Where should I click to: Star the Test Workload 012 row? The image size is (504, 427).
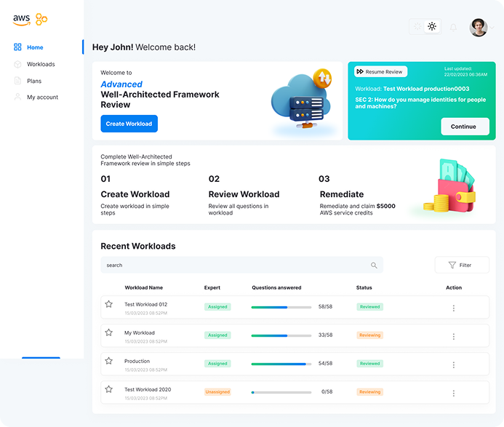pyautogui.click(x=109, y=304)
